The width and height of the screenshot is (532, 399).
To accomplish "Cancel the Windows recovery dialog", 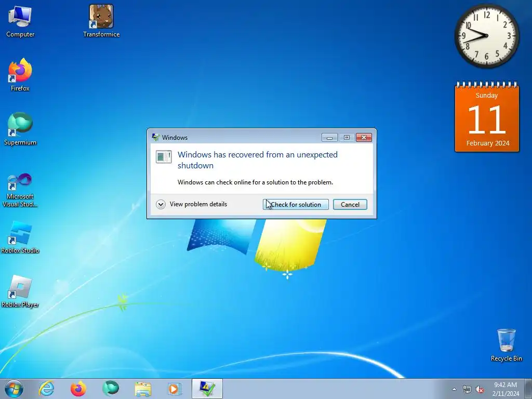I will pos(350,205).
